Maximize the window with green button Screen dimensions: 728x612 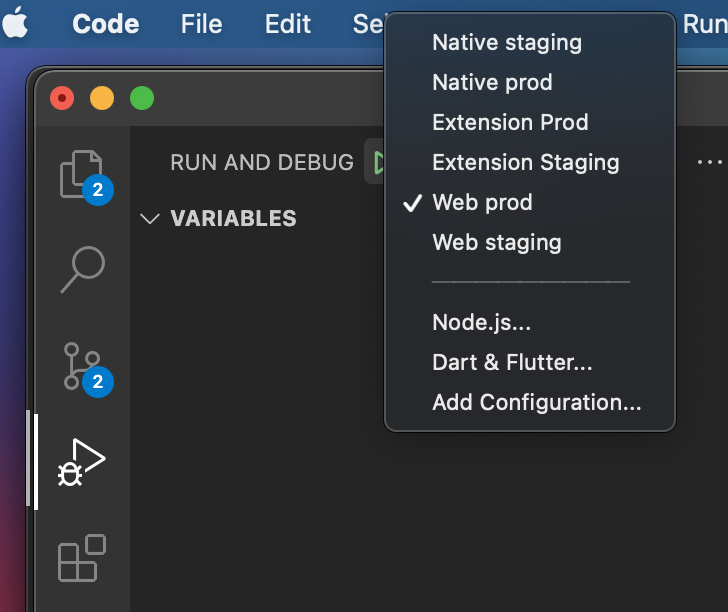click(x=142, y=98)
